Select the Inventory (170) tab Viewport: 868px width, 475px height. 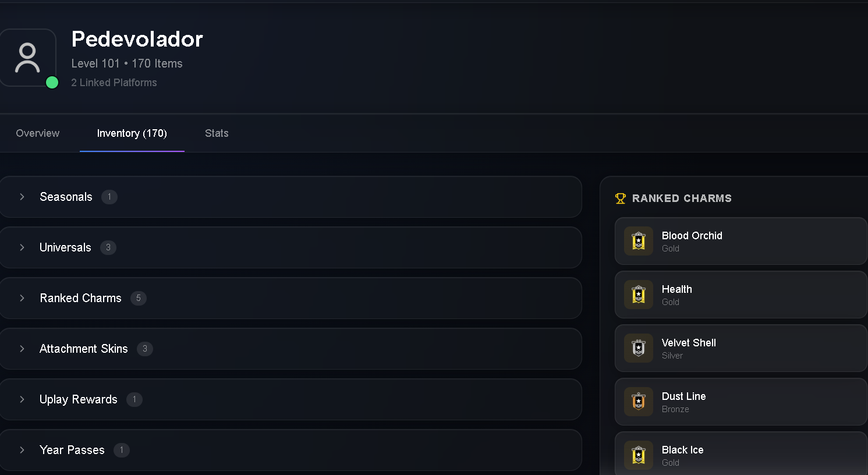coord(132,133)
